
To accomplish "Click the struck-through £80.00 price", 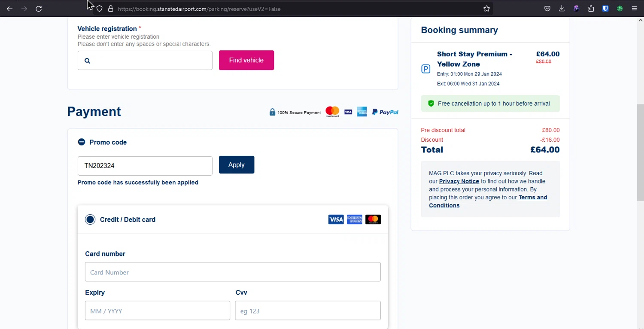I will [x=544, y=61].
